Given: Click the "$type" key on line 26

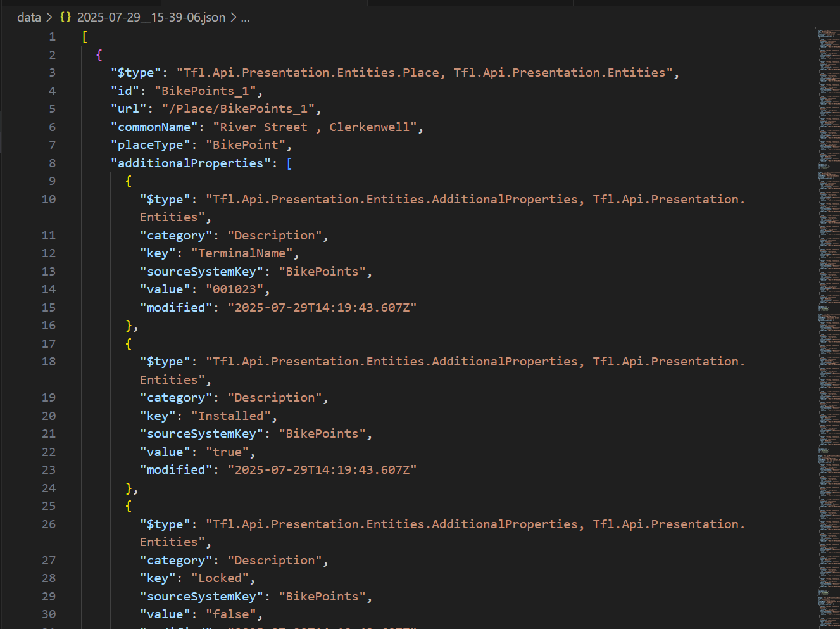Looking at the screenshot, I should coord(165,524).
